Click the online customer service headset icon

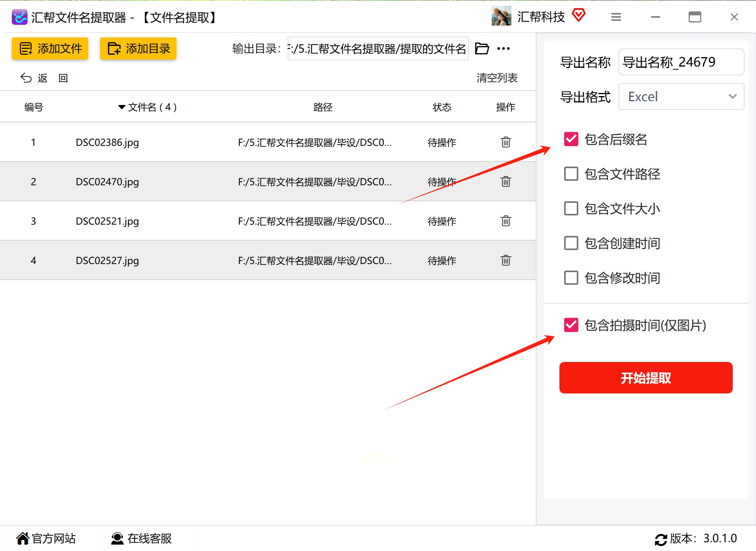pos(117,538)
